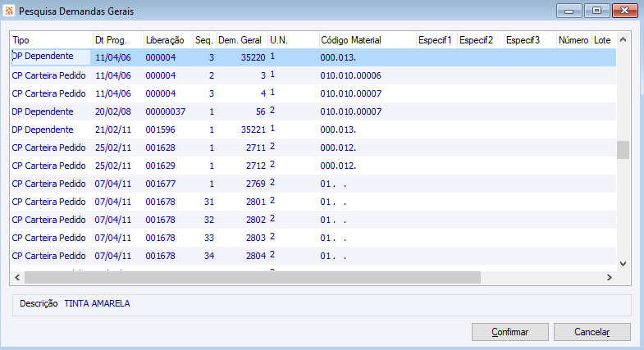Screen dimensions: 644x350
Task: Click material code 010.010.00006
Action: 351,75
